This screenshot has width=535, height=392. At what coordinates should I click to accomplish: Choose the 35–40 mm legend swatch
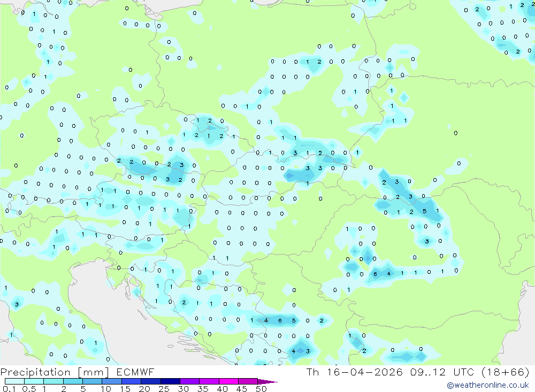(x=209, y=381)
